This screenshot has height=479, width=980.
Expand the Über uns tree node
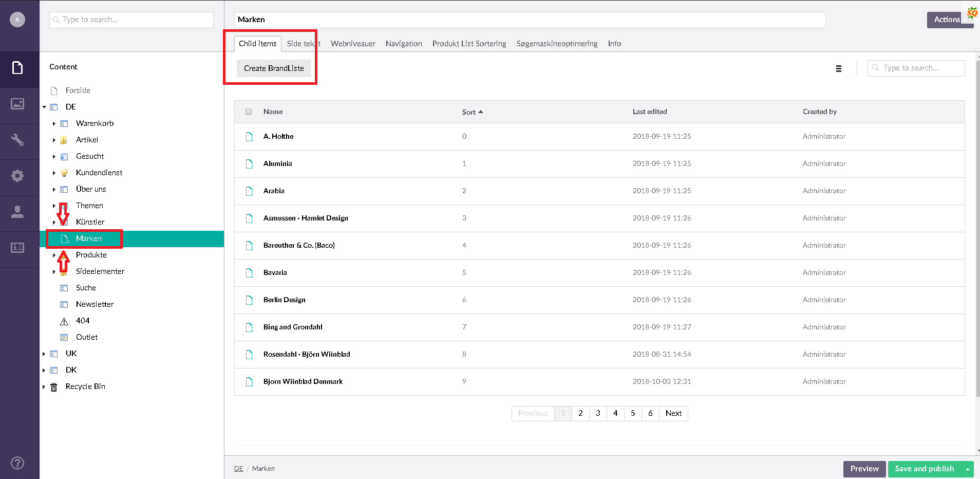pyautogui.click(x=54, y=190)
